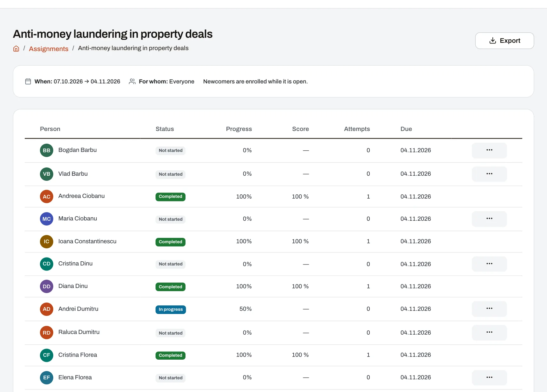This screenshot has width=547, height=392.
Task: Open the more options menu for Maria Ciobanu
Action: 489,219
